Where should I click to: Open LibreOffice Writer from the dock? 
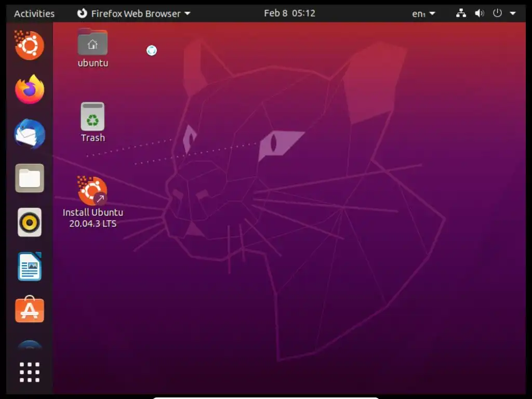pyautogui.click(x=30, y=267)
